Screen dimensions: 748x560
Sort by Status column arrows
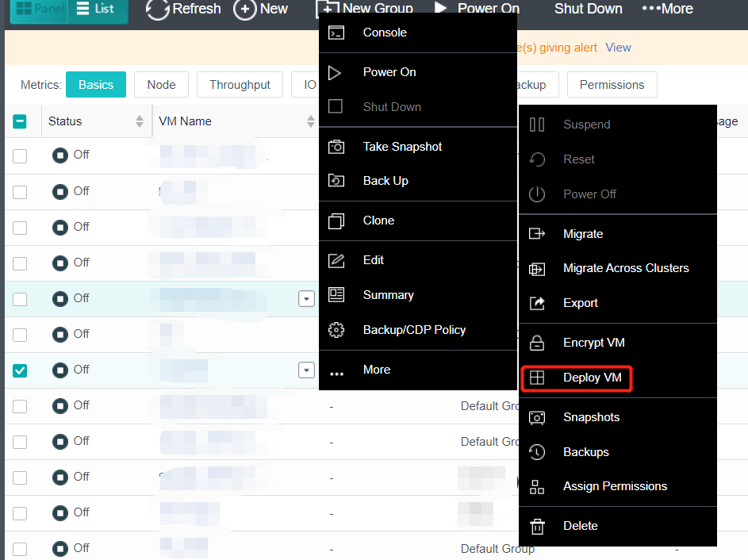(x=140, y=121)
